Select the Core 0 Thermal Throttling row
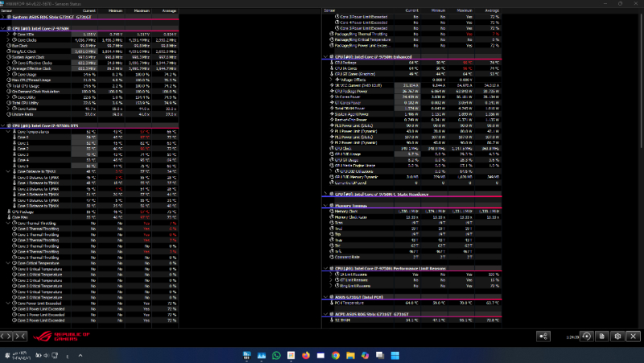The width and height of the screenshot is (644, 363). click(89, 229)
